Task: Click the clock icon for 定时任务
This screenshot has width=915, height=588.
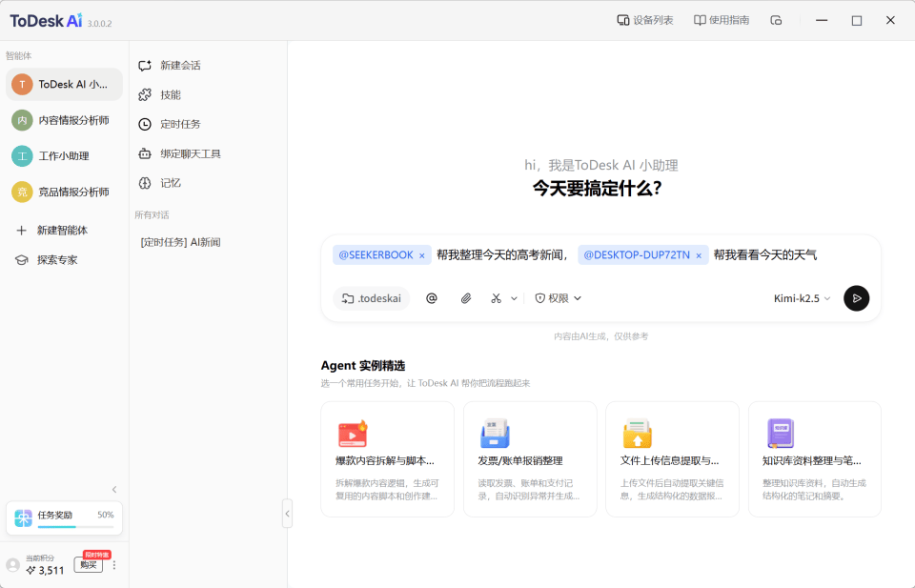Action: 145,124
